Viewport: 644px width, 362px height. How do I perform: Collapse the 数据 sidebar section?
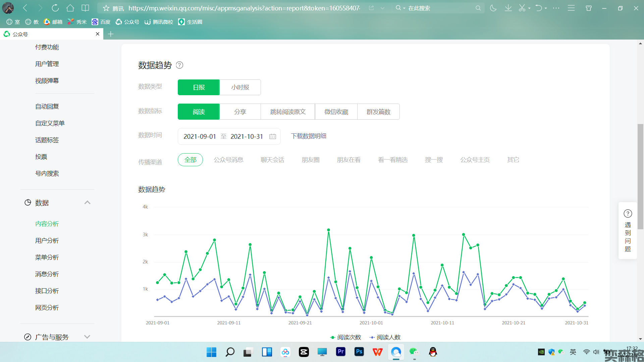pyautogui.click(x=87, y=202)
